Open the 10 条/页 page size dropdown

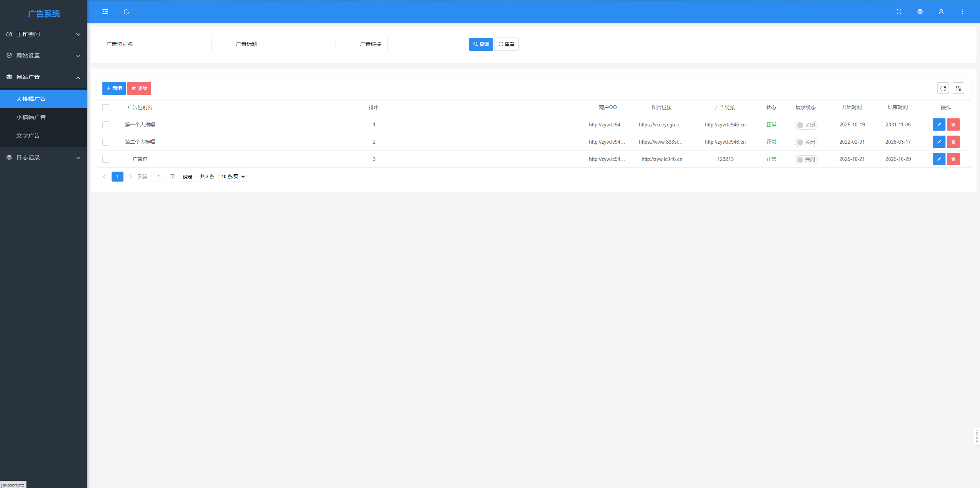click(233, 177)
